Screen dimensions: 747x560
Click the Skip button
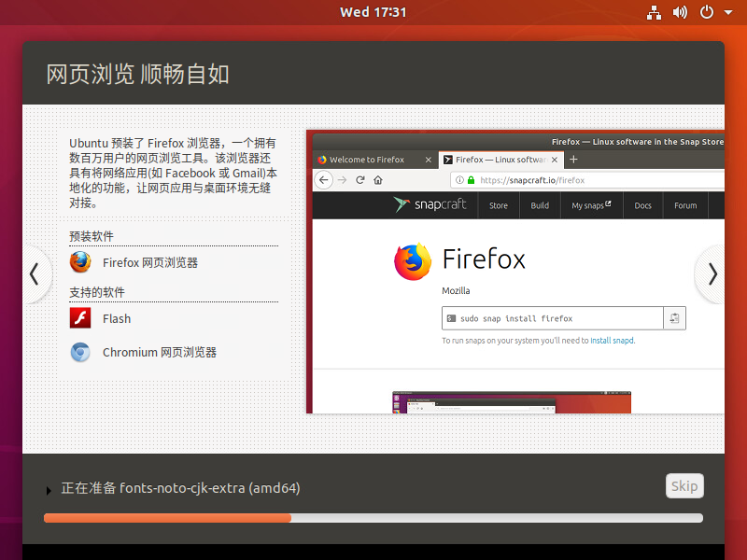(684, 485)
